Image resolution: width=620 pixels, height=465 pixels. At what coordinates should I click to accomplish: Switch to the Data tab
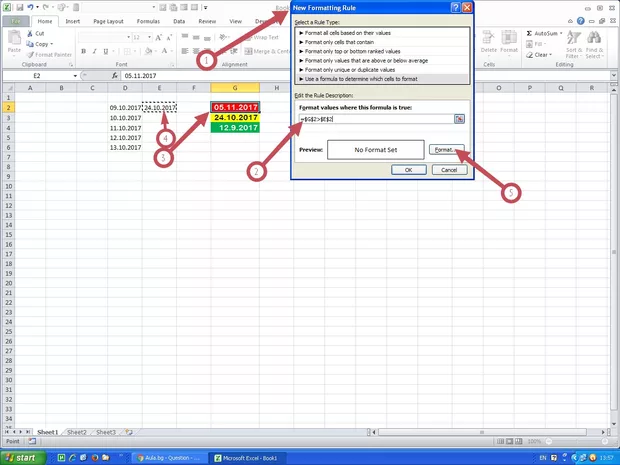[x=179, y=21]
